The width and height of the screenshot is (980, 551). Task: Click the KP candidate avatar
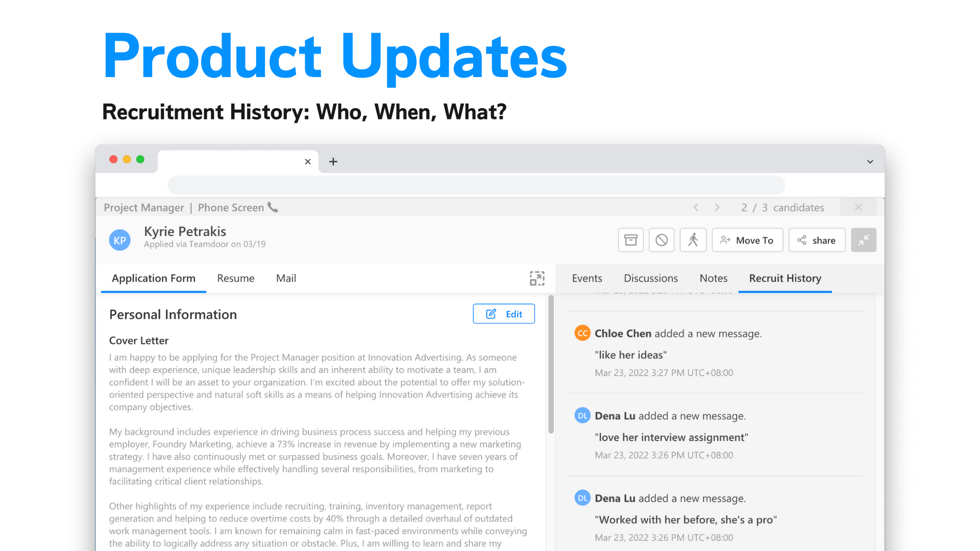pyautogui.click(x=120, y=240)
